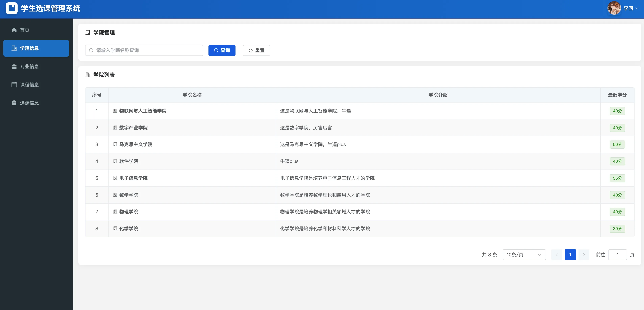644x310 pixels.
Task: Click the clipboard icon for 选课信息
Action: point(14,103)
